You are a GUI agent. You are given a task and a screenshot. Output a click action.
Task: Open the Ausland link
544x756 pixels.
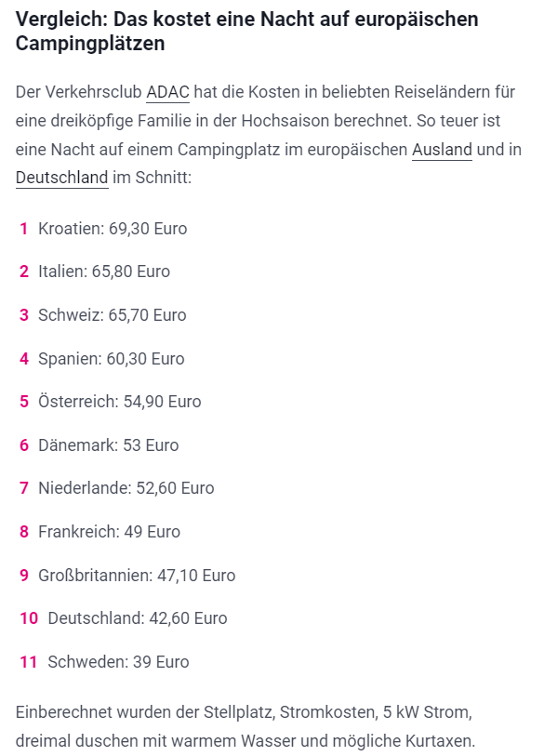tap(442, 149)
